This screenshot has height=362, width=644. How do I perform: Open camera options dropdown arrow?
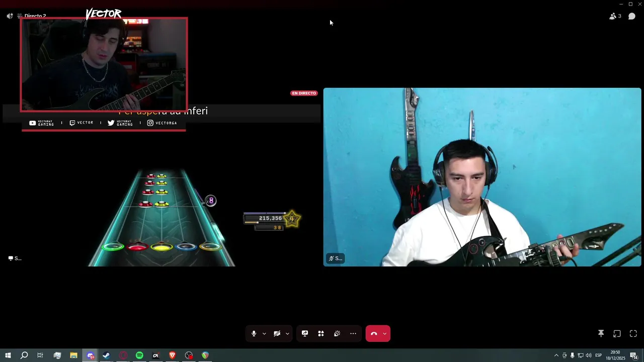[x=287, y=334]
